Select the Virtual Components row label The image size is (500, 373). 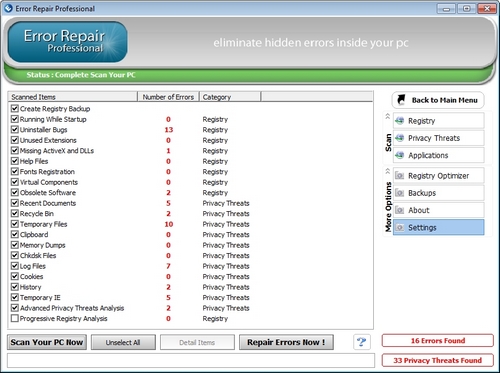pos(49,182)
